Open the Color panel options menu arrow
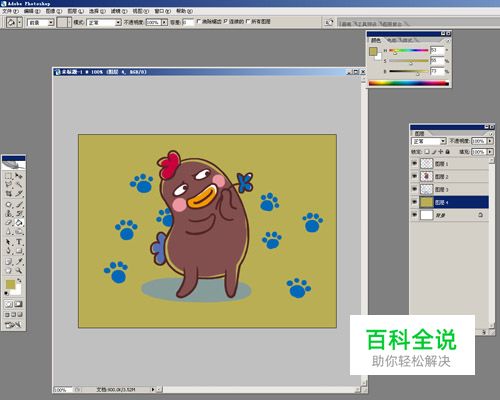This screenshot has height=400, width=500. click(x=448, y=40)
